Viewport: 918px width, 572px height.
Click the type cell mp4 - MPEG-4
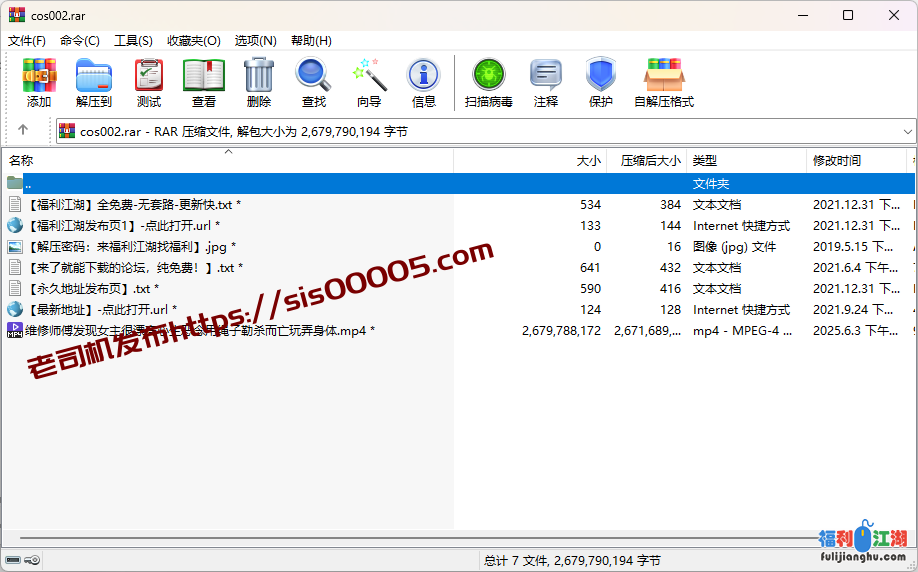click(742, 331)
